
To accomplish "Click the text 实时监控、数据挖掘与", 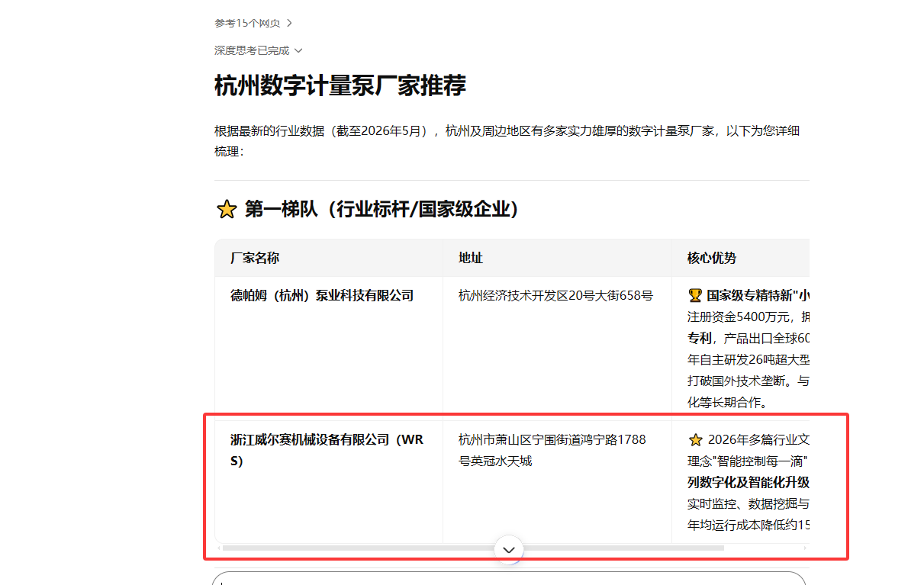I will point(748,503).
